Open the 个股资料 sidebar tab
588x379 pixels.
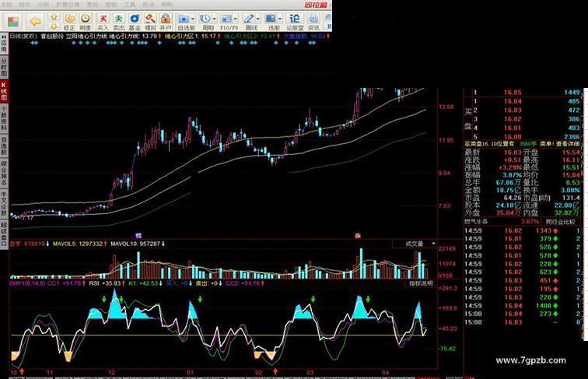pyautogui.click(x=4, y=118)
